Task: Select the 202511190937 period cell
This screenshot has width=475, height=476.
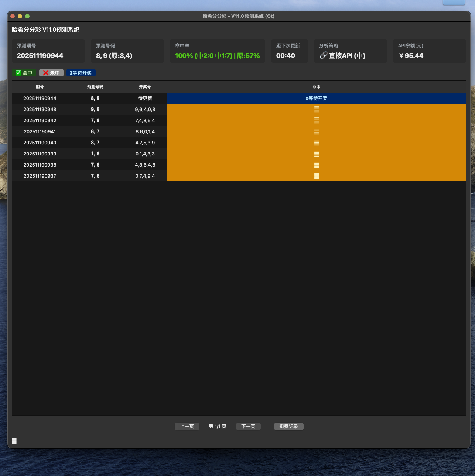Action: coord(40,176)
